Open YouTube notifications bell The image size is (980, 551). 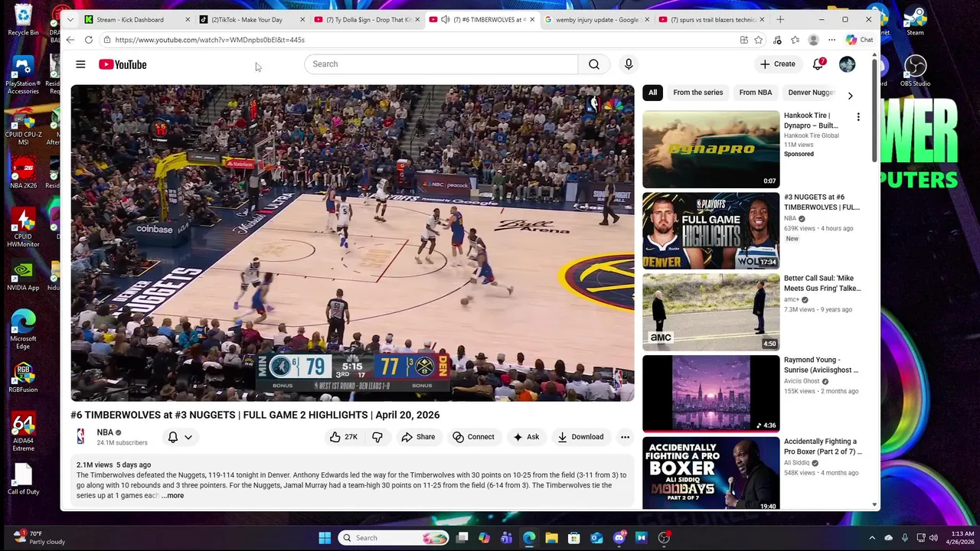818,64
